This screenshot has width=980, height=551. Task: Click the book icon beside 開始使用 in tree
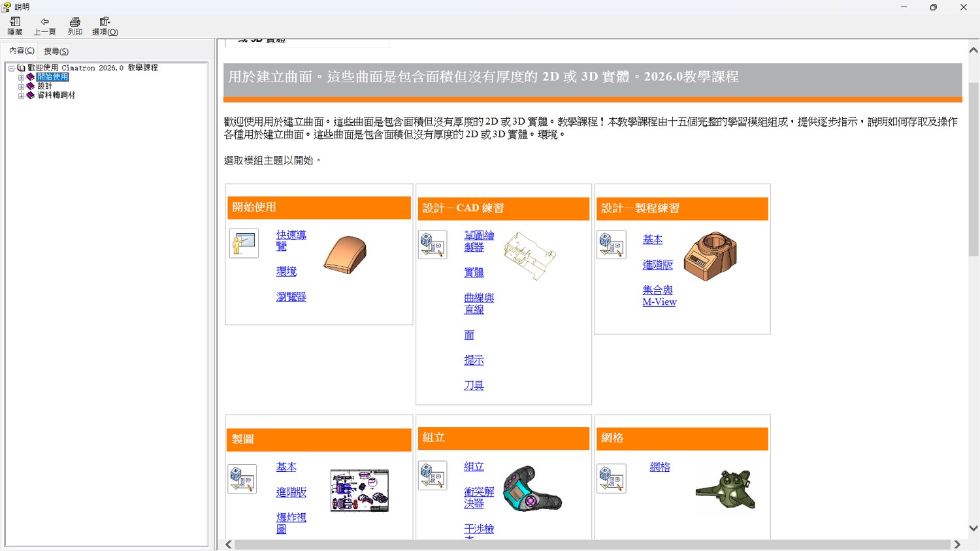(30, 77)
